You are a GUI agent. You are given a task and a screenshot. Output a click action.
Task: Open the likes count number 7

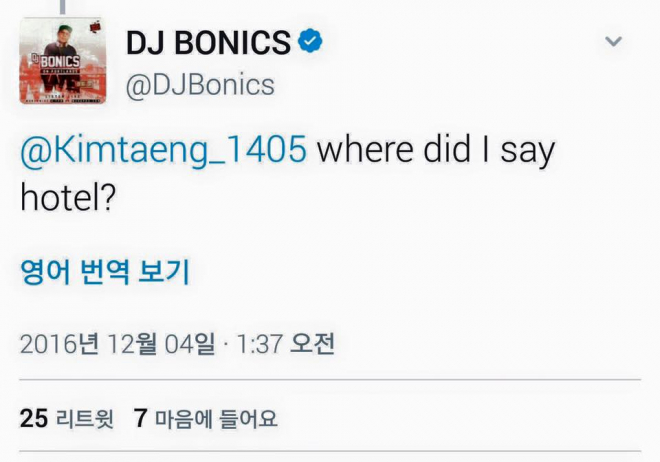(140, 417)
